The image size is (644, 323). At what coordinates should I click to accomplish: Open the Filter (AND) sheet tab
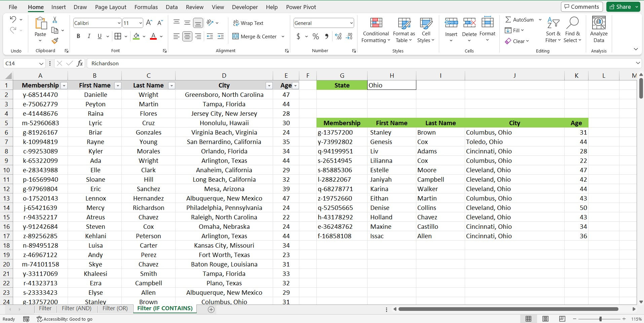pos(77,308)
